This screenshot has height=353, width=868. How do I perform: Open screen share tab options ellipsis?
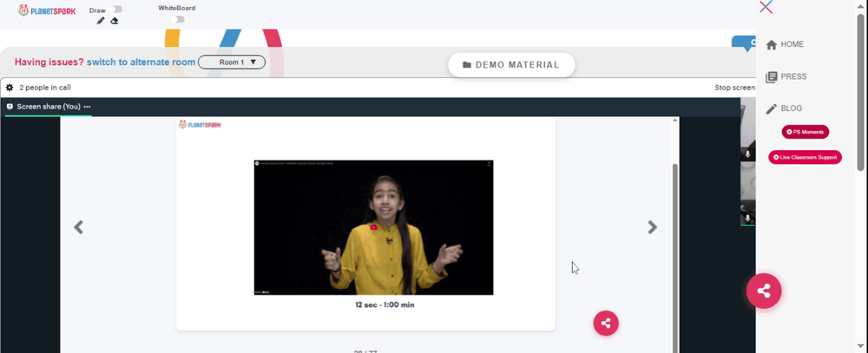tap(87, 107)
